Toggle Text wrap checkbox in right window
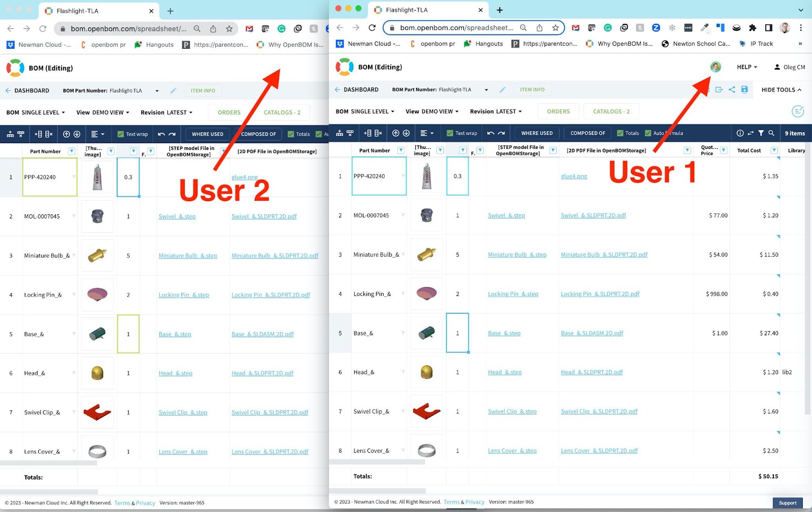812x512 pixels. (450, 133)
